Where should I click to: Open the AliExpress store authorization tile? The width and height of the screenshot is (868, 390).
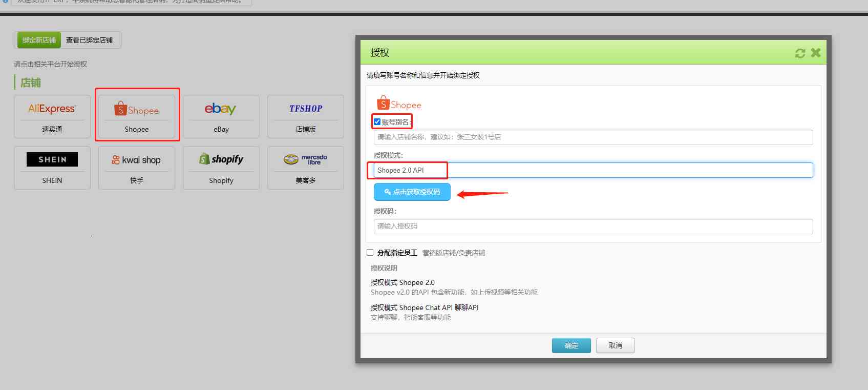52,116
